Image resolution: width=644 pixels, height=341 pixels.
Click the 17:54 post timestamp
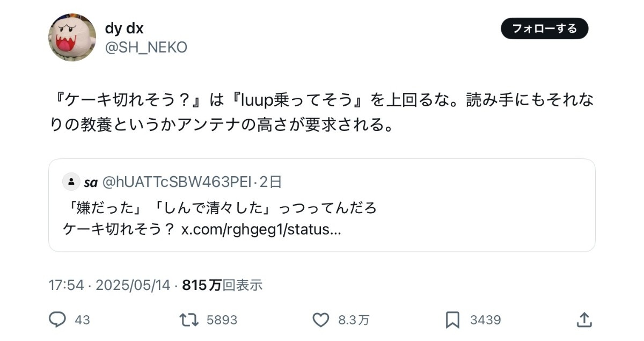[66, 285]
